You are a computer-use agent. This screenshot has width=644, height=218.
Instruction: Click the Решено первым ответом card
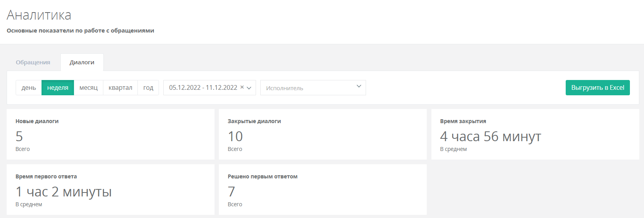[x=323, y=190]
